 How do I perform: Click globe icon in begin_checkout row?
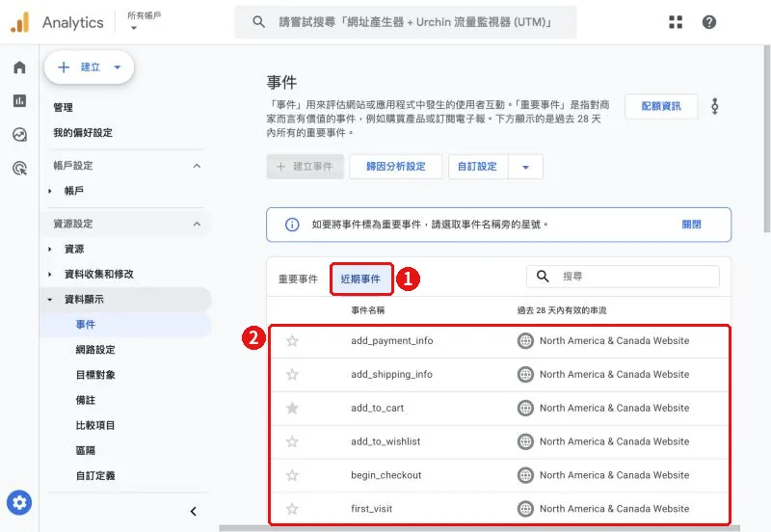[525, 475]
